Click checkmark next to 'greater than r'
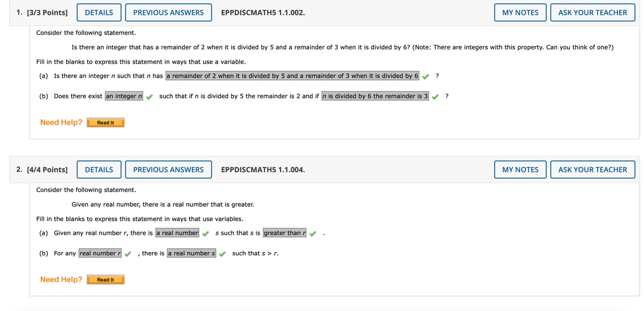The image size is (644, 311). coord(313,233)
